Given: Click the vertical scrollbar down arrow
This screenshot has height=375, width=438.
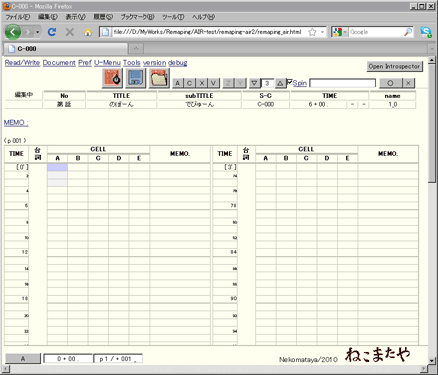Looking at the screenshot, I should point(432,360).
